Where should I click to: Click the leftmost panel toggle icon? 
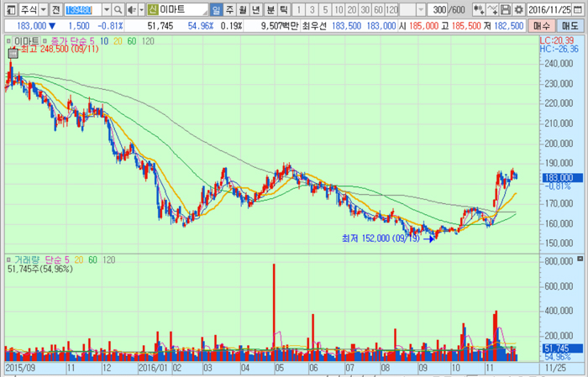click(8, 10)
